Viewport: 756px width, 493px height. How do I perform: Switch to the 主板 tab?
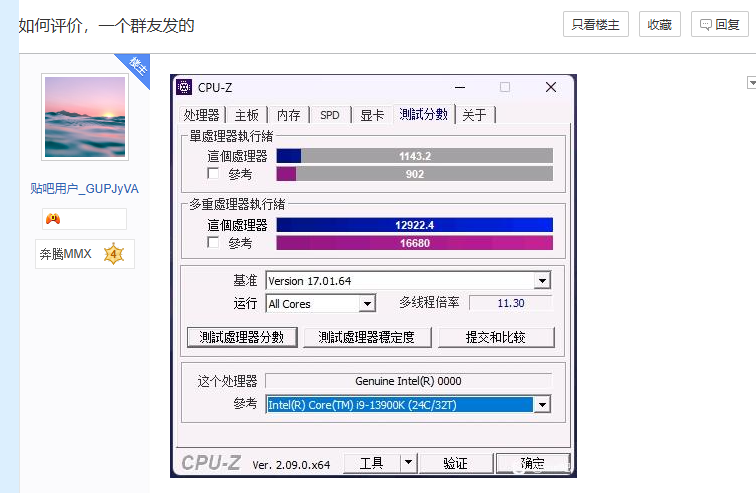[x=247, y=115]
